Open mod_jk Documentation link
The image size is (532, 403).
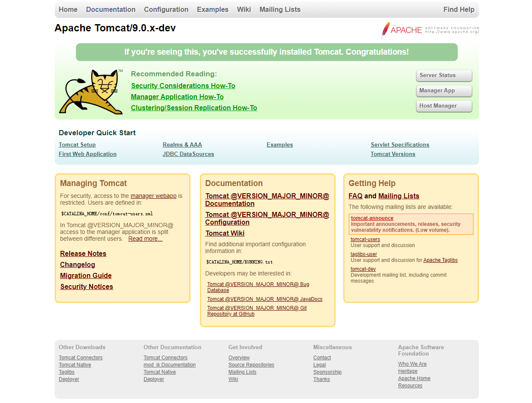coord(170,365)
